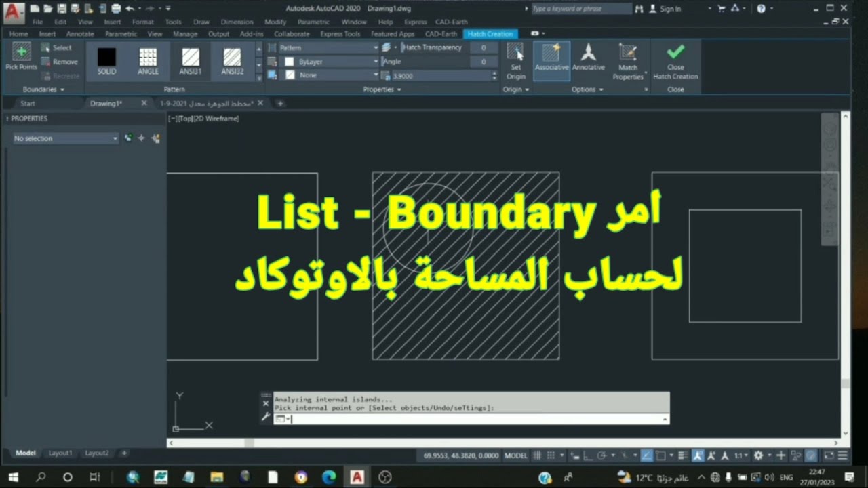The width and height of the screenshot is (868, 488).
Task: Open the ByLayer hatch color dropdown
Action: 330,62
